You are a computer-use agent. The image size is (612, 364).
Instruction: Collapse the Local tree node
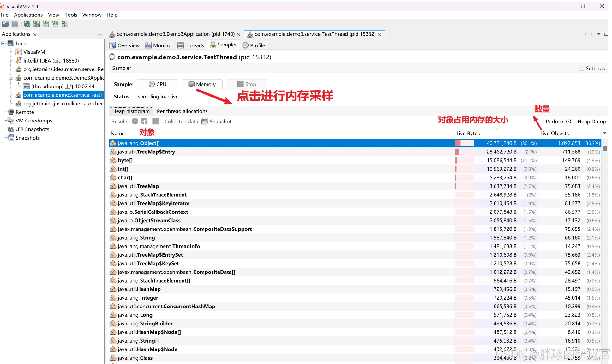3,43
